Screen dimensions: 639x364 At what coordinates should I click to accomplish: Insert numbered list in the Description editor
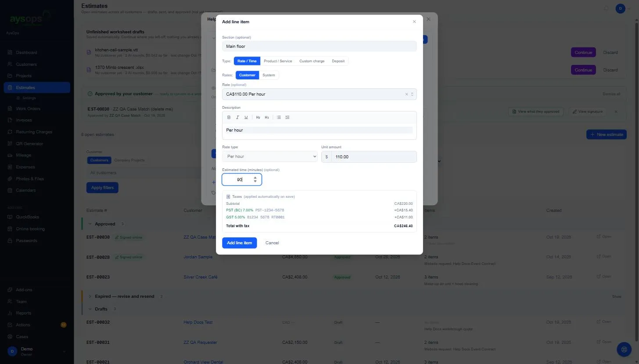(287, 118)
